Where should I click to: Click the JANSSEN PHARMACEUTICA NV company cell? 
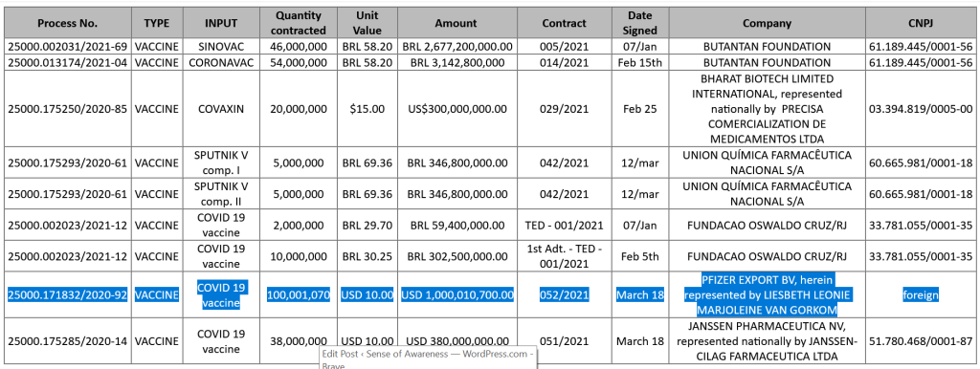(767, 341)
